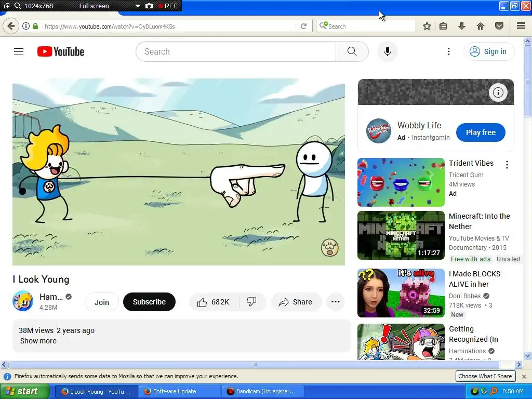Focus the Firefox search box
The height and width of the screenshot is (399, 532).
tap(366, 26)
